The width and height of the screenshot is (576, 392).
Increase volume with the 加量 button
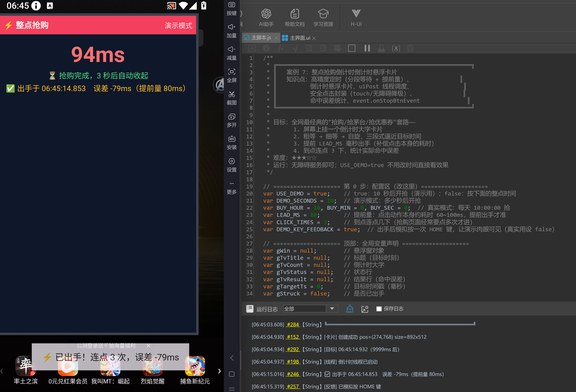[232, 31]
